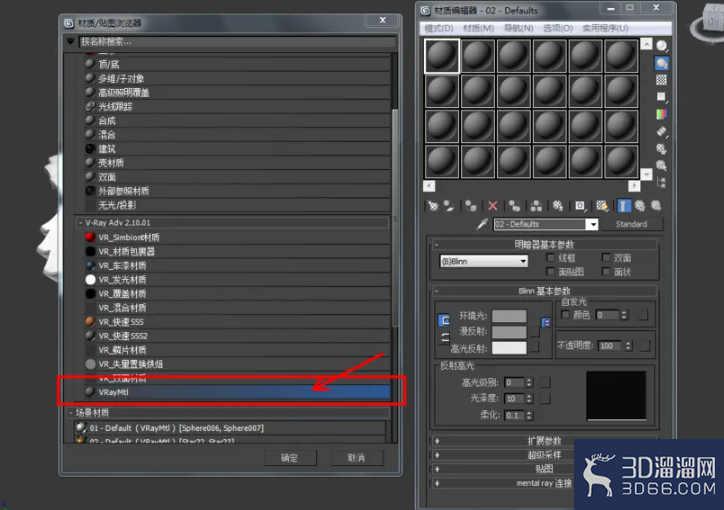The height and width of the screenshot is (510, 724).
Task: Assign material to selection icon
Action: pos(471,206)
